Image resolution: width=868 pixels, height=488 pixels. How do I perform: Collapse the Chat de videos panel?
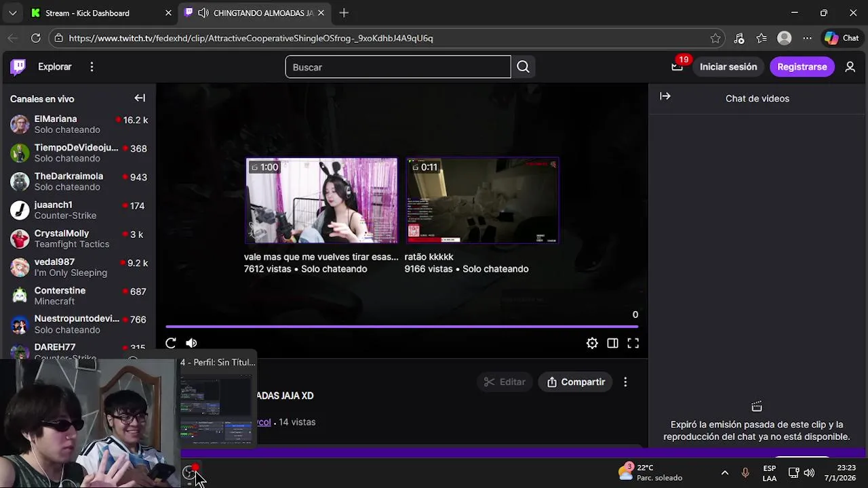665,96
